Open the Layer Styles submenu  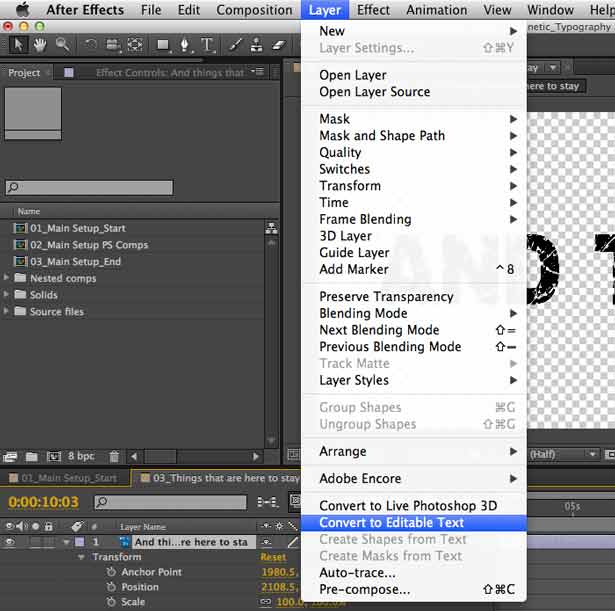click(x=414, y=380)
